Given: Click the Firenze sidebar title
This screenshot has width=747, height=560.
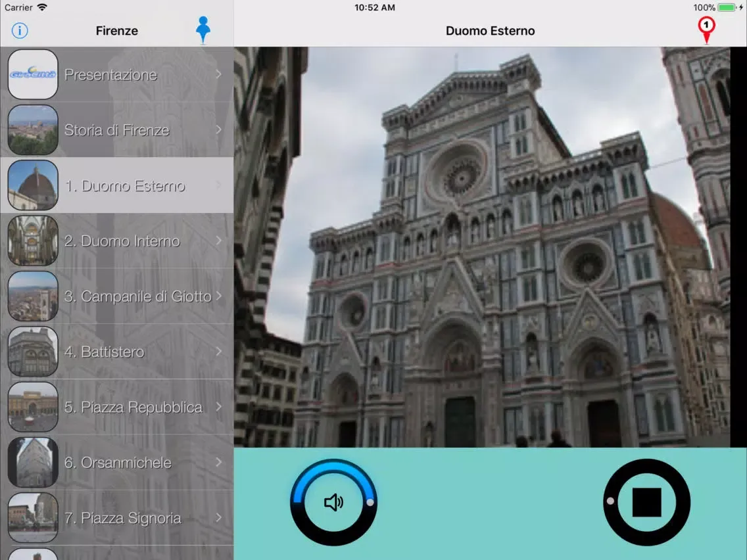Looking at the screenshot, I should [117, 31].
